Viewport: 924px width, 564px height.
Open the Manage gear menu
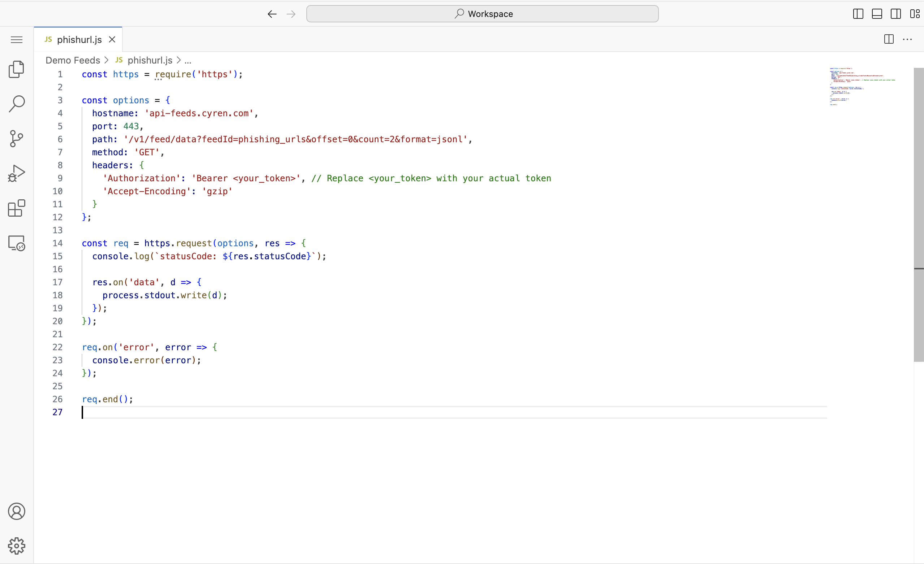tap(16, 546)
